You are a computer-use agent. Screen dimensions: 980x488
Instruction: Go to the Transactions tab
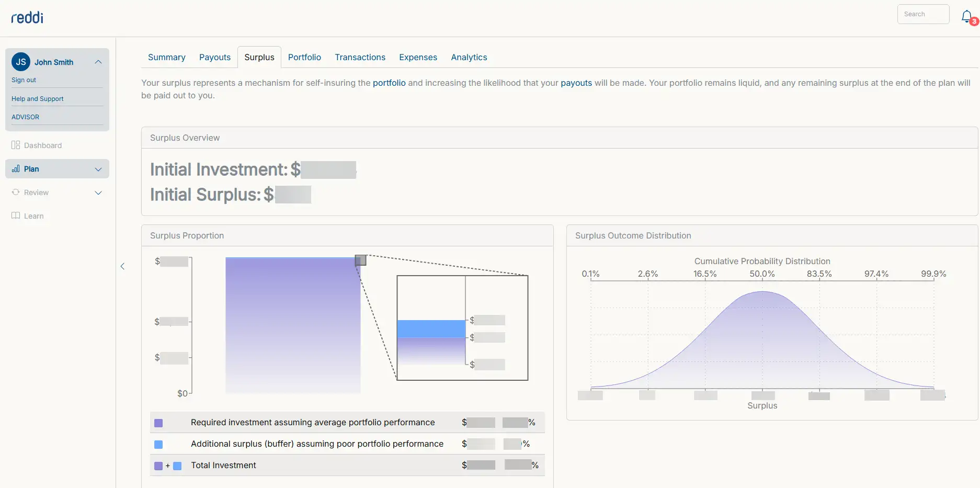[360, 57]
